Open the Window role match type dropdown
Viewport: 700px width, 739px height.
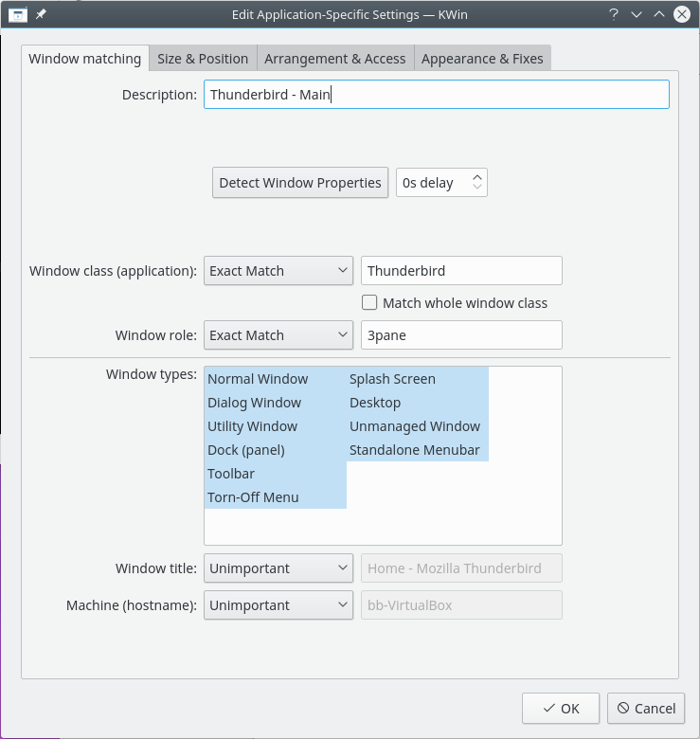pyautogui.click(x=278, y=335)
